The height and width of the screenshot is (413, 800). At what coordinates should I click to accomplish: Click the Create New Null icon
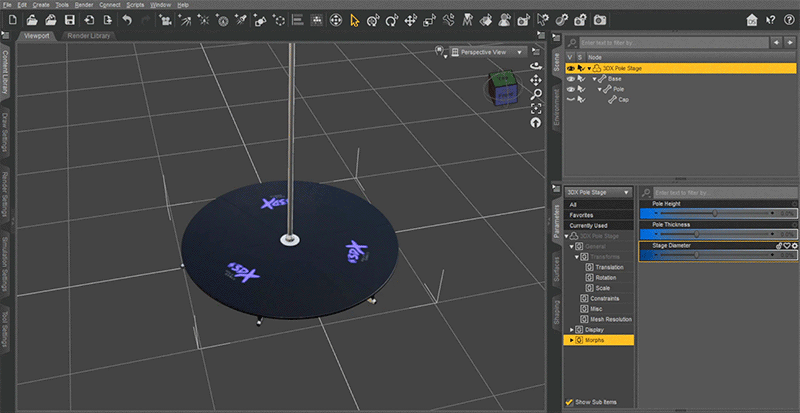pos(279,20)
